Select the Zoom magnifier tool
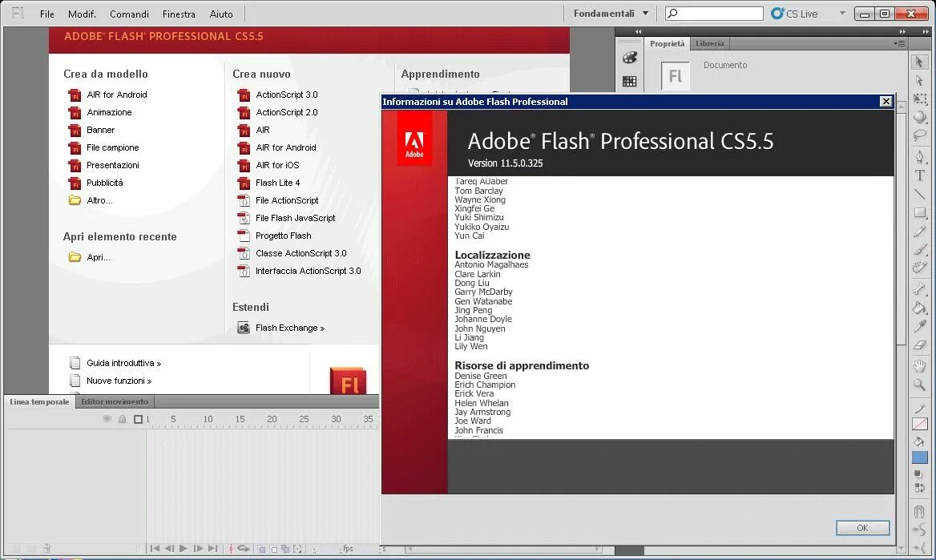Viewport: 936px width, 560px height. [920, 385]
